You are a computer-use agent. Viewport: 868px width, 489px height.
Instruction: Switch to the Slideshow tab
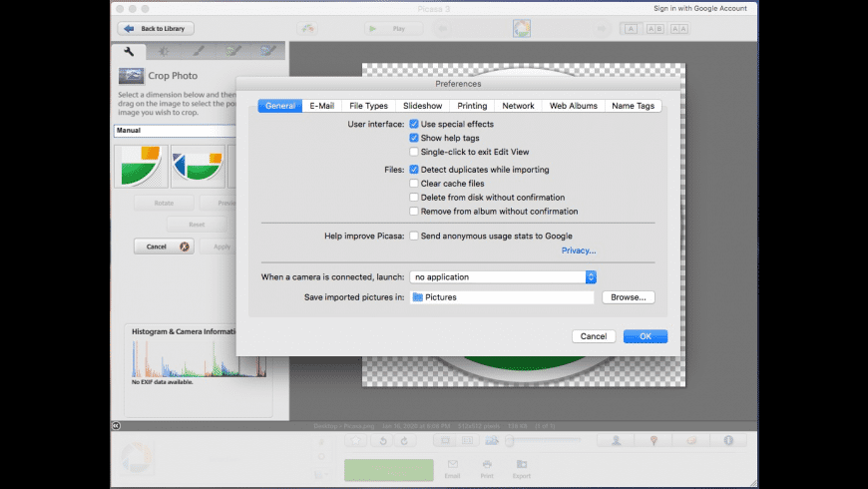point(422,106)
